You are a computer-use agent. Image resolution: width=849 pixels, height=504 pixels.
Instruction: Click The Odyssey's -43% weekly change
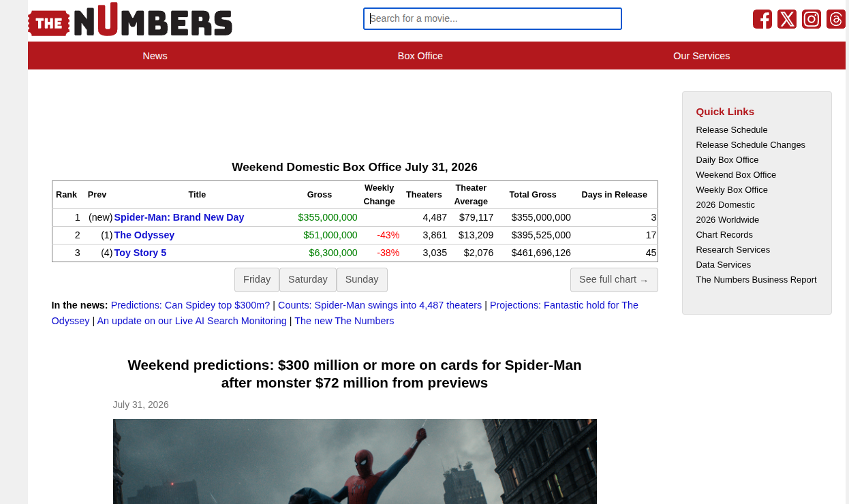(x=388, y=235)
